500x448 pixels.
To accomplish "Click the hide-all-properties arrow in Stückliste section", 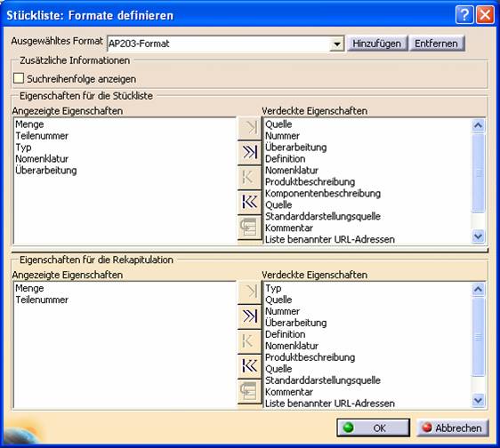I will pyautogui.click(x=249, y=152).
